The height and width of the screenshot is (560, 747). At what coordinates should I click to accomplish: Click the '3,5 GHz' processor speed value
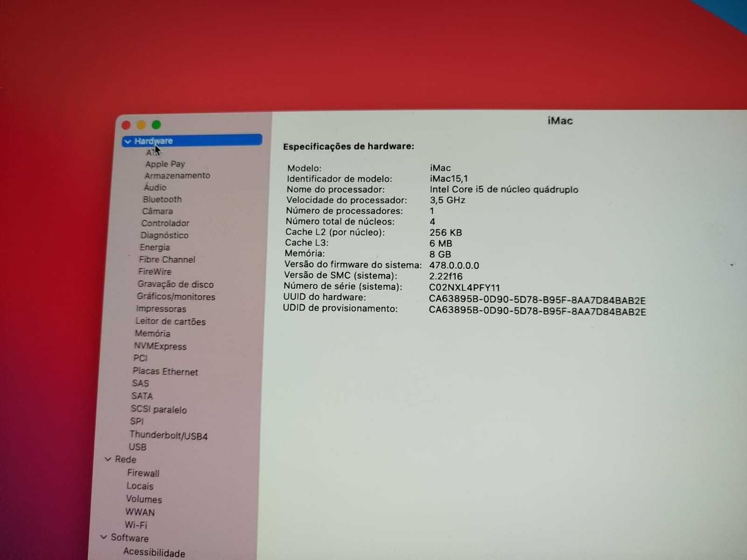[447, 200]
